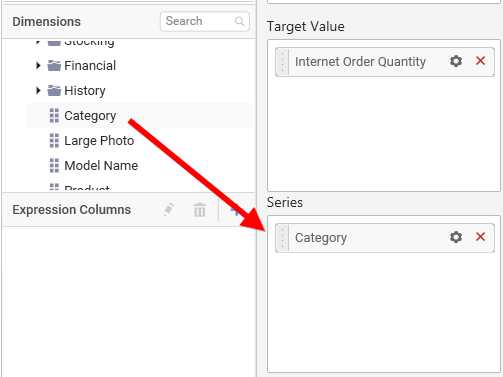Open settings gear for Category series field
Screen dimensions: 503x377
click(x=456, y=237)
